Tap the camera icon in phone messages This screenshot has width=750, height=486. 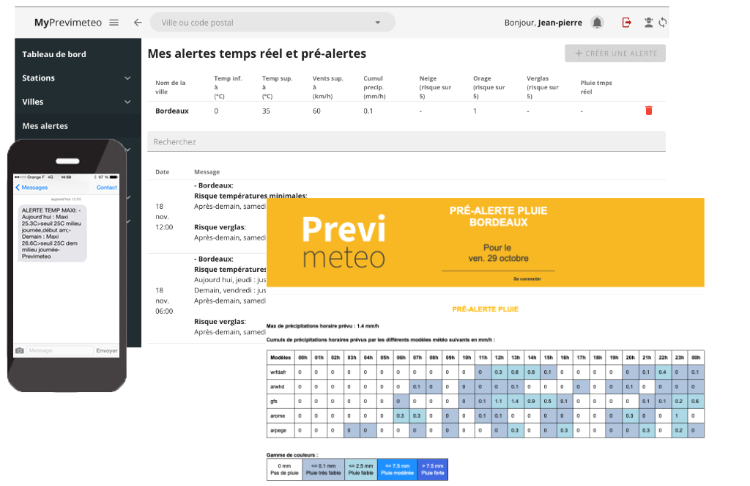[19, 351]
